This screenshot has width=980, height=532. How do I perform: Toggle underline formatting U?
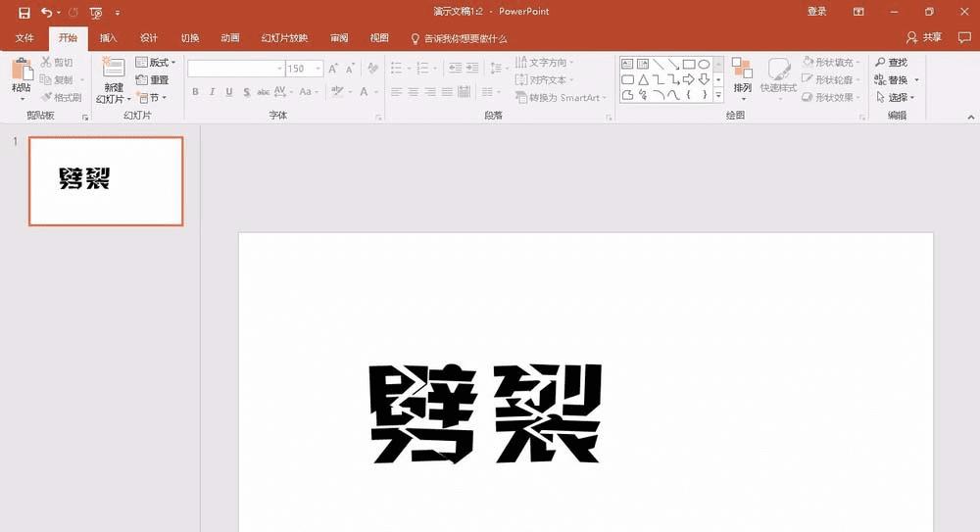click(229, 92)
